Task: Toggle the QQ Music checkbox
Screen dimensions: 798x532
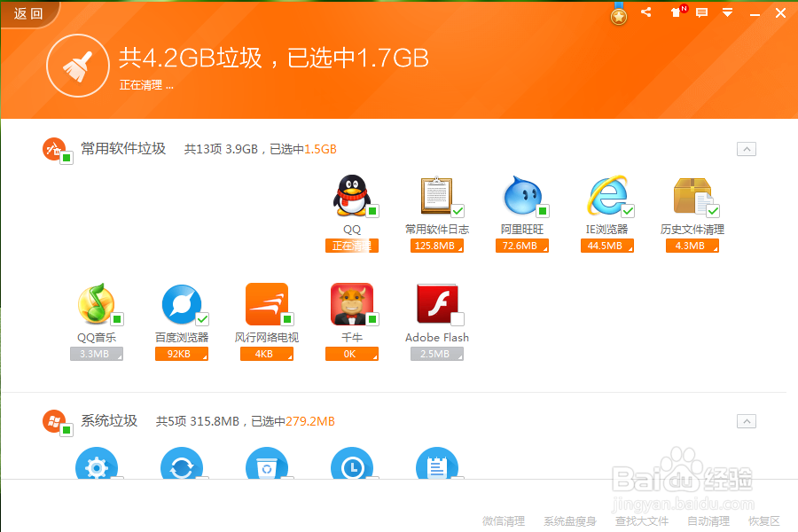Action: (x=117, y=319)
